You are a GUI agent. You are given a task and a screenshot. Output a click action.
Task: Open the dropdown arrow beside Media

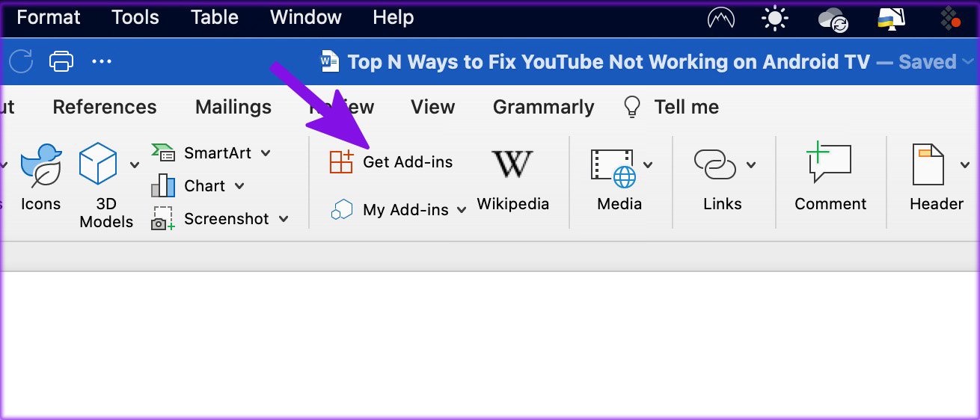(x=648, y=165)
